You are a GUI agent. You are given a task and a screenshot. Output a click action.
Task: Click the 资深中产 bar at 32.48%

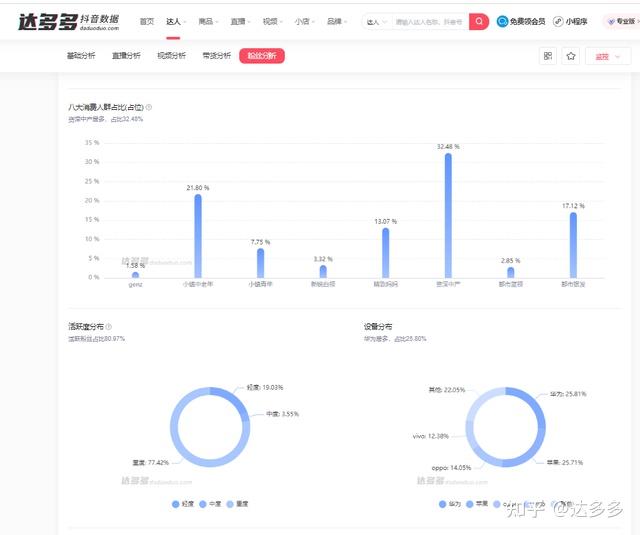coord(448,216)
